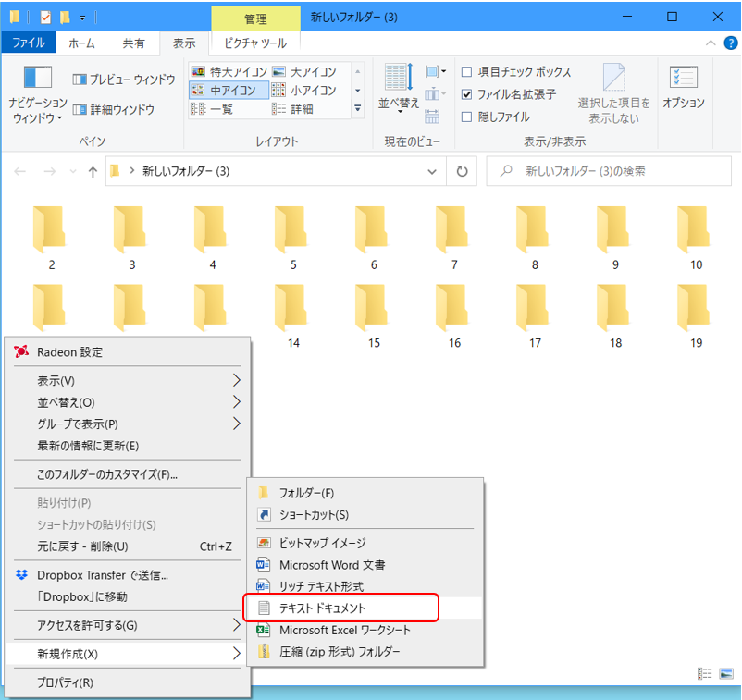Expand the 表示(V) submenu in context menu

point(128,380)
